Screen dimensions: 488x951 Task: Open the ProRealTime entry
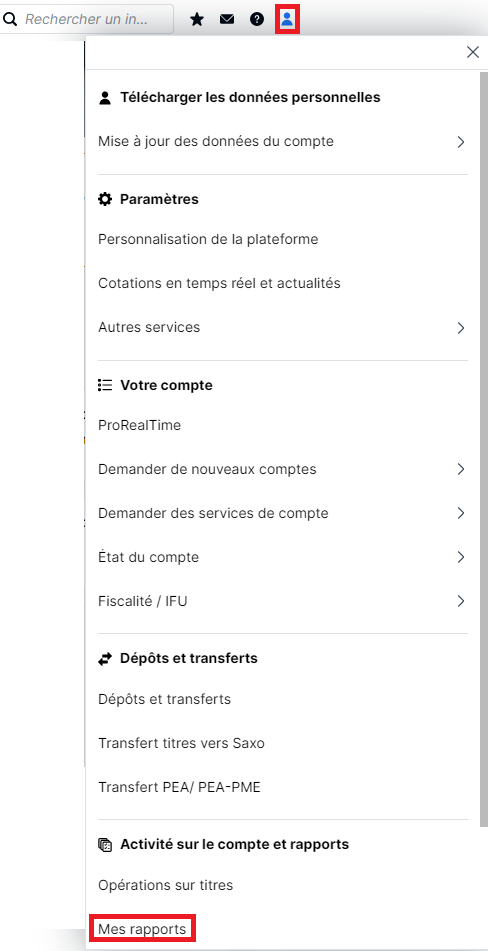tap(139, 426)
